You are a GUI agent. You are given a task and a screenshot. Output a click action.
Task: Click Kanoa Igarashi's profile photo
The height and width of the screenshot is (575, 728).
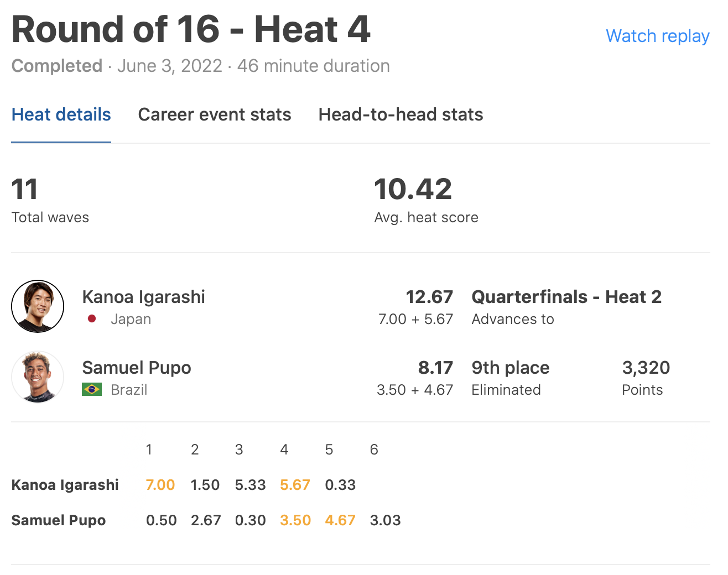38,306
